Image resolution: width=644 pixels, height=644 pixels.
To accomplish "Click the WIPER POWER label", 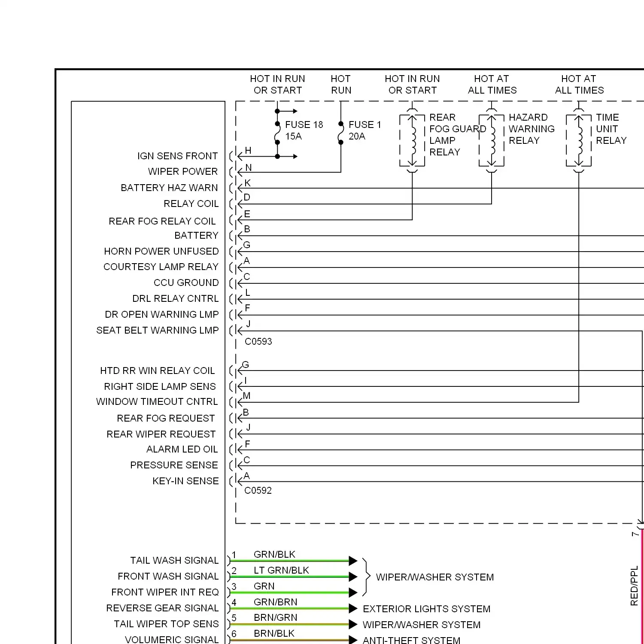I will 183,171.
